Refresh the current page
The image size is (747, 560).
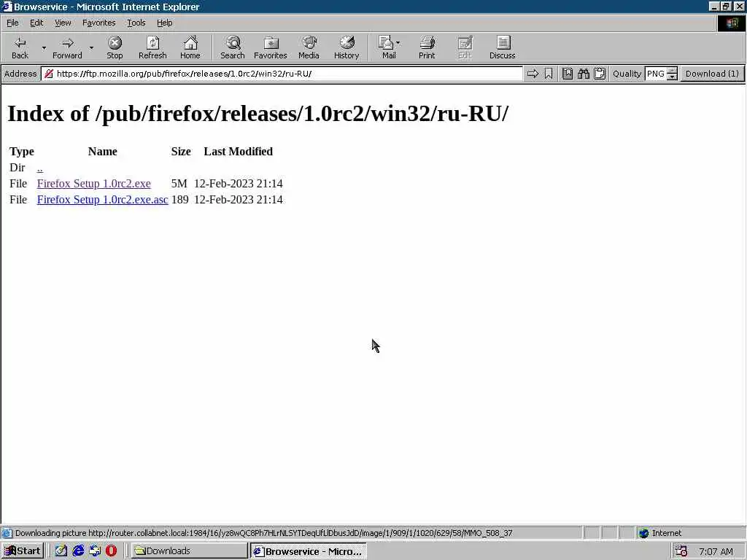pos(152,47)
